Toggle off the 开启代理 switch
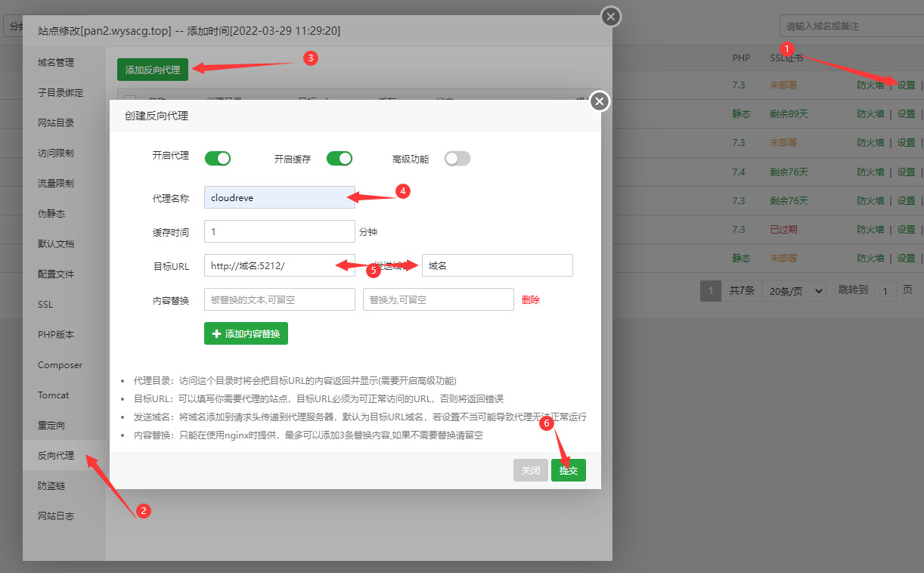Screen dimensions: 924x573 click(x=218, y=158)
